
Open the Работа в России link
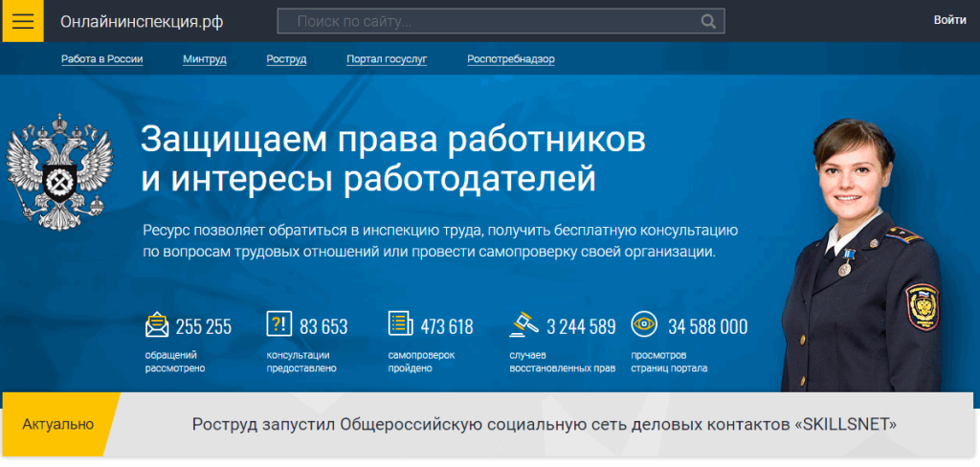[x=102, y=59]
